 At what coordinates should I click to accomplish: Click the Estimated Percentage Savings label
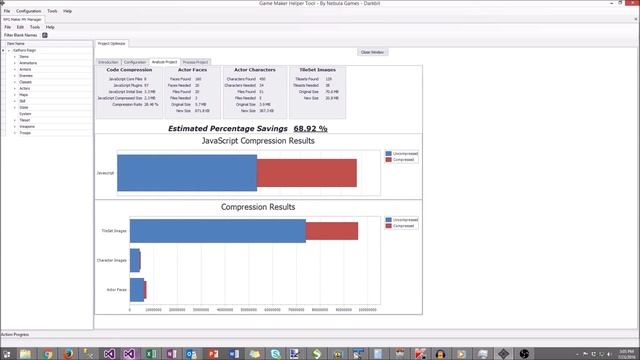tap(228, 129)
